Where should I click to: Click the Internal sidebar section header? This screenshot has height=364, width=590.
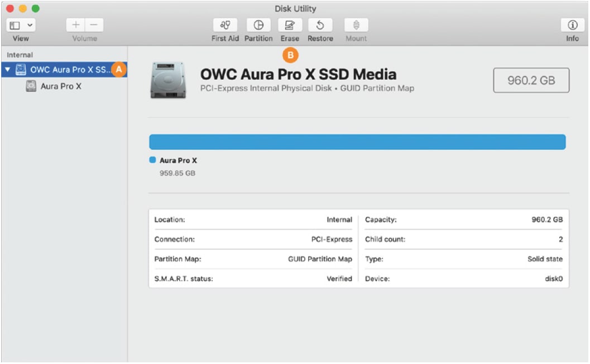20,55
